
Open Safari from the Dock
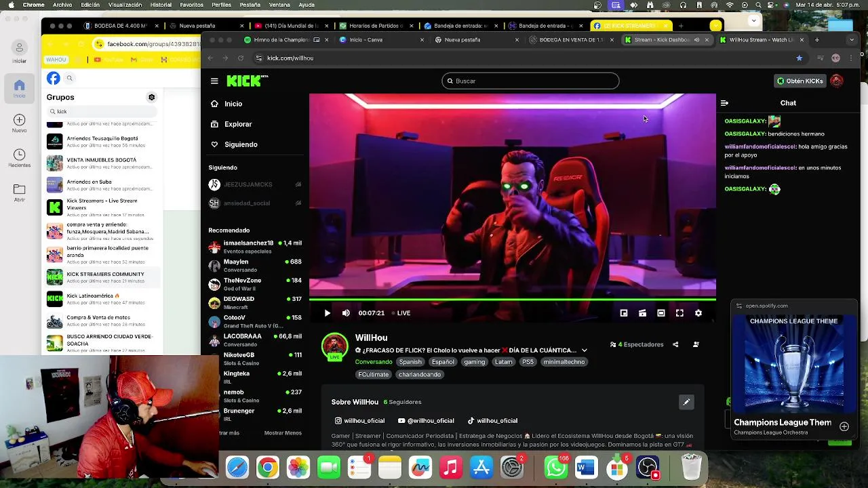pyautogui.click(x=237, y=468)
